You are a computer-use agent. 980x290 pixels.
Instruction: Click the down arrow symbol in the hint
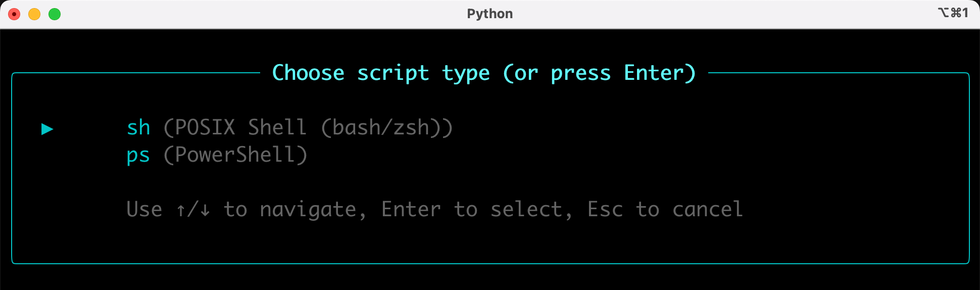point(205,210)
